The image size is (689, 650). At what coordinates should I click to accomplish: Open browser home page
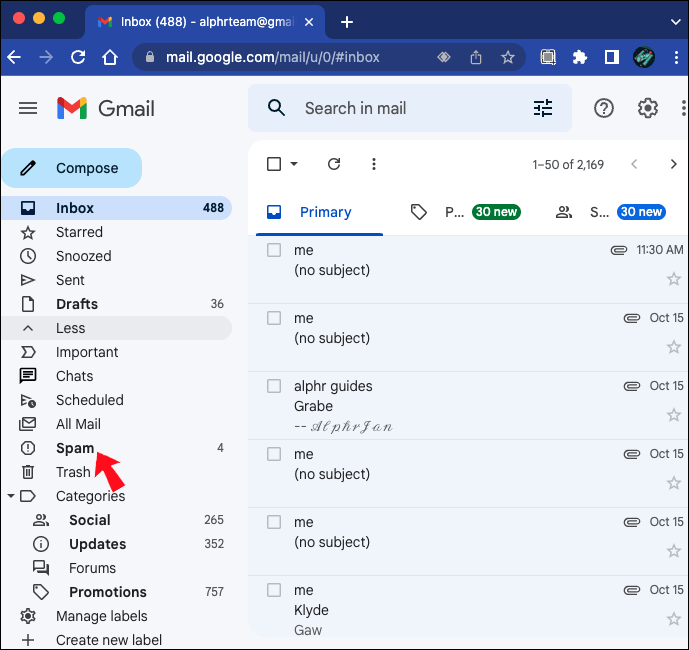110,57
